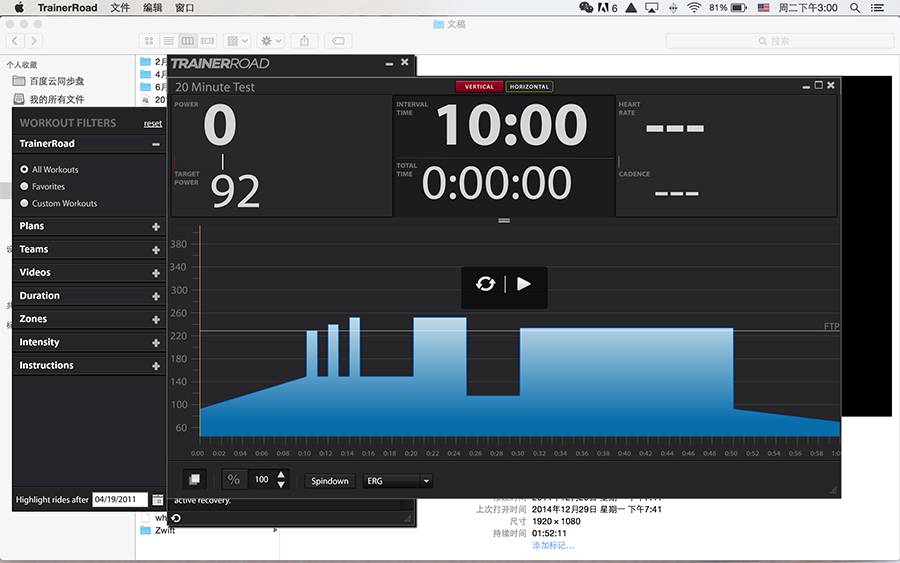Expand the Videos filter section

[156, 273]
